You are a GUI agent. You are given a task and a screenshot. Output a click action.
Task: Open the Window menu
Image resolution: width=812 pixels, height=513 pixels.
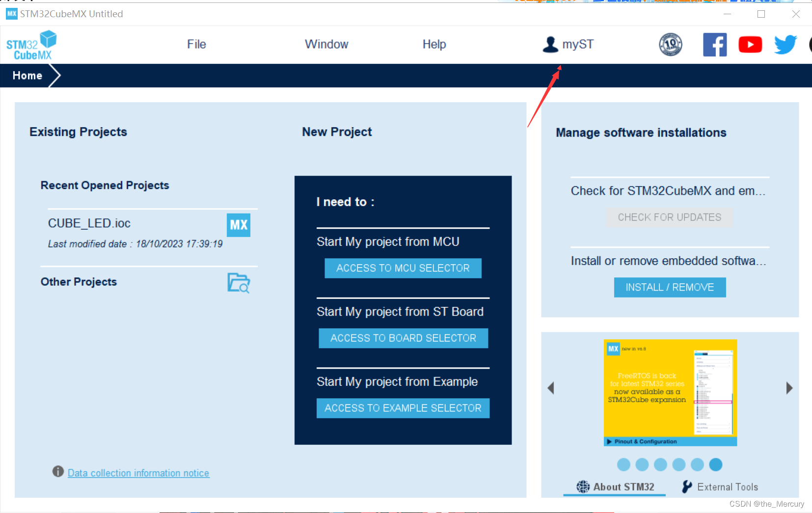(326, 44)
